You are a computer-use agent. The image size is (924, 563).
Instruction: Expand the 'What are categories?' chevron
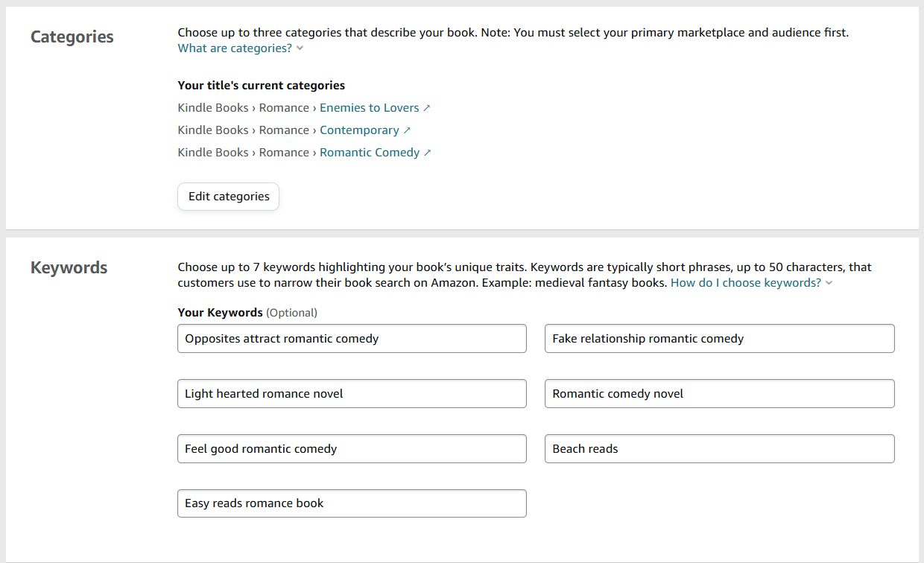(x=300, y=48)
